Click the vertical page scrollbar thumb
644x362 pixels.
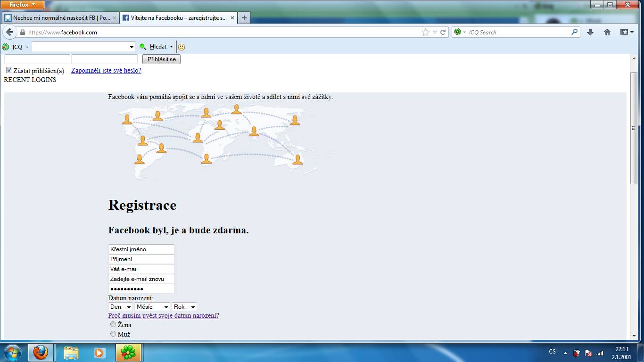[634, 128]
